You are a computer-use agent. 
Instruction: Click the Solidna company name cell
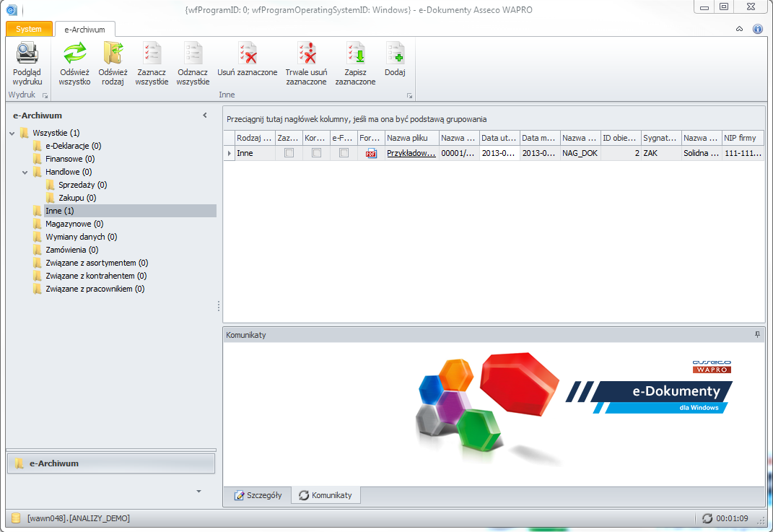point(702,153)
